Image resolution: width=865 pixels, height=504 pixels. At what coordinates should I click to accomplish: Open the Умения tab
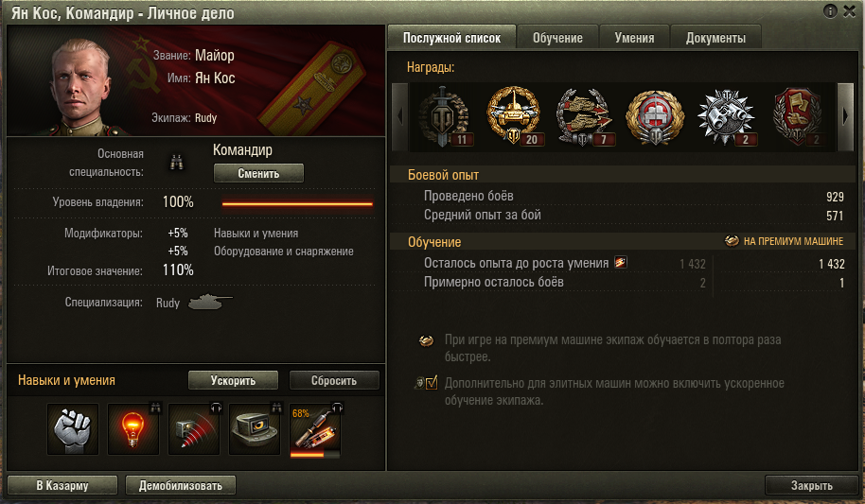click(x=634, y=38)
